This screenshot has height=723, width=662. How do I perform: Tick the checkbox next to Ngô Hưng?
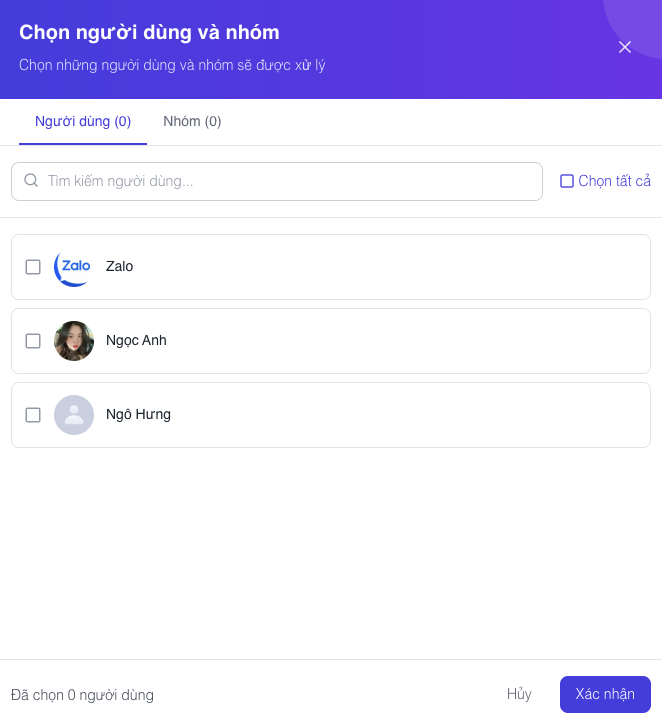pos(33,415)
